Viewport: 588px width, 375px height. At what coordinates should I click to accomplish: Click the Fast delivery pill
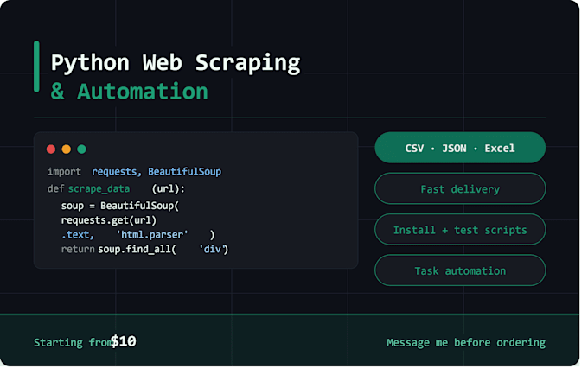click(x=460, y=188)
